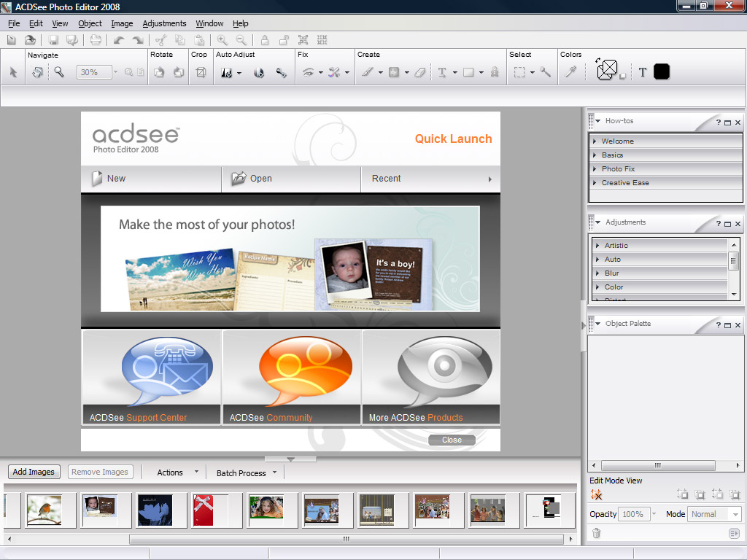Select the Magic Wand tool
747x560 pixels.
(x=546, y=72)
